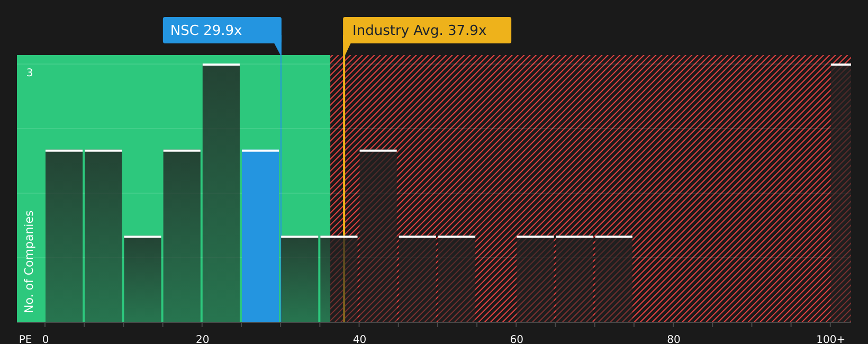868x344 pixels.
Task: Click the histogram bar at PE 15-20
Action: click(x=182, y=236)
